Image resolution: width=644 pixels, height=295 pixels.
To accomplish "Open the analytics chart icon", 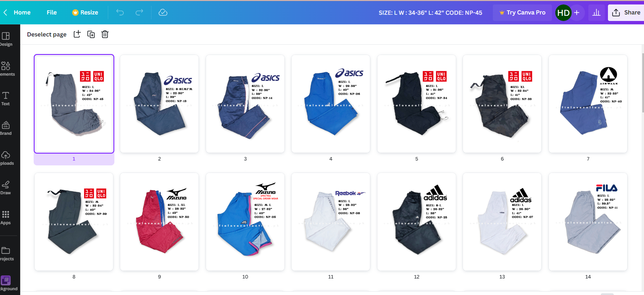I will pyautogui.click(x=596, y=12).
